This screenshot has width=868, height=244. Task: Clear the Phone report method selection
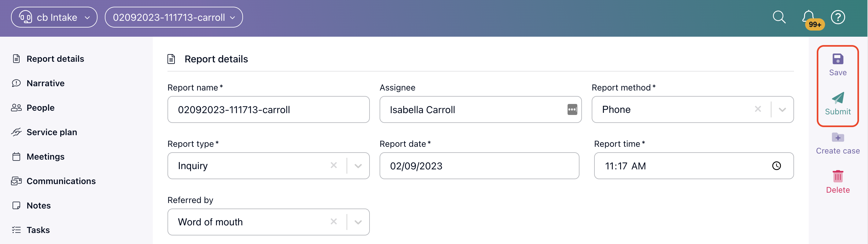pyautogui.click(x=758, y=109)
